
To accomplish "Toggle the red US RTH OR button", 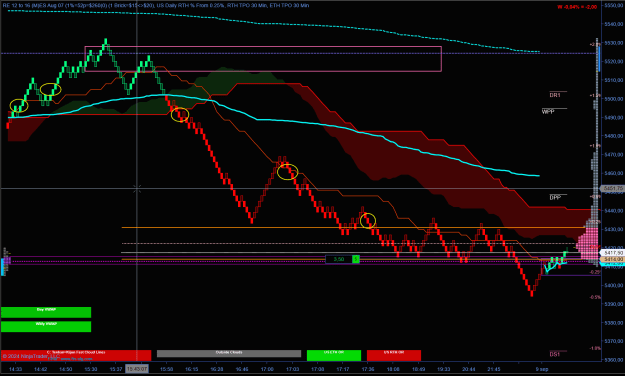I will pos(394,355).
